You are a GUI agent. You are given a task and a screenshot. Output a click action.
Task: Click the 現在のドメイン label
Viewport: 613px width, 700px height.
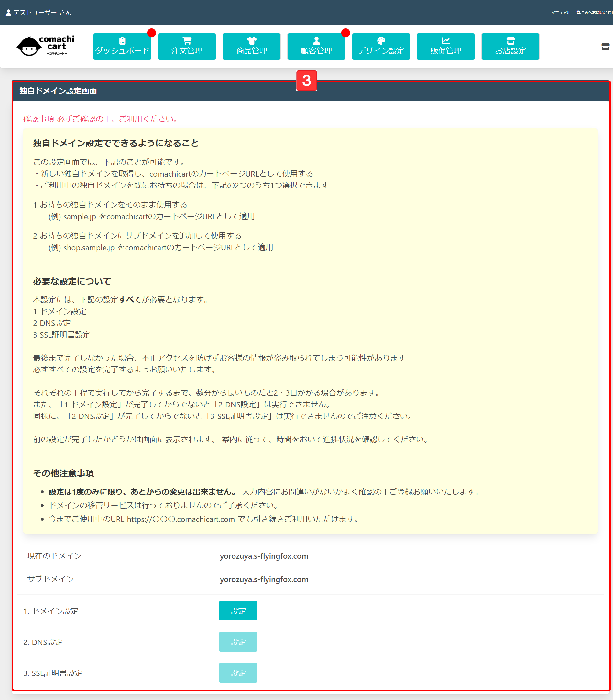click(54, 556)
